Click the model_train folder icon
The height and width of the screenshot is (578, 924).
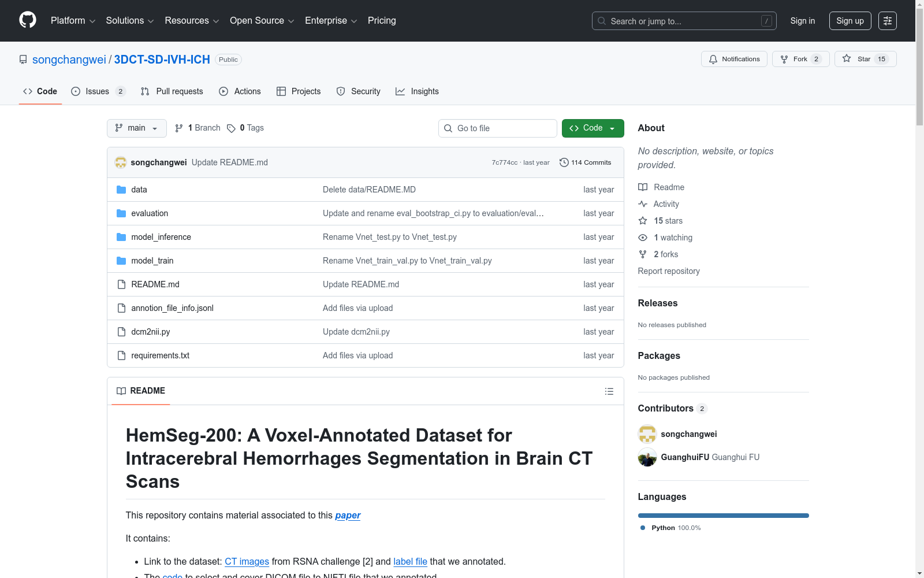click(x=121, y=261)
